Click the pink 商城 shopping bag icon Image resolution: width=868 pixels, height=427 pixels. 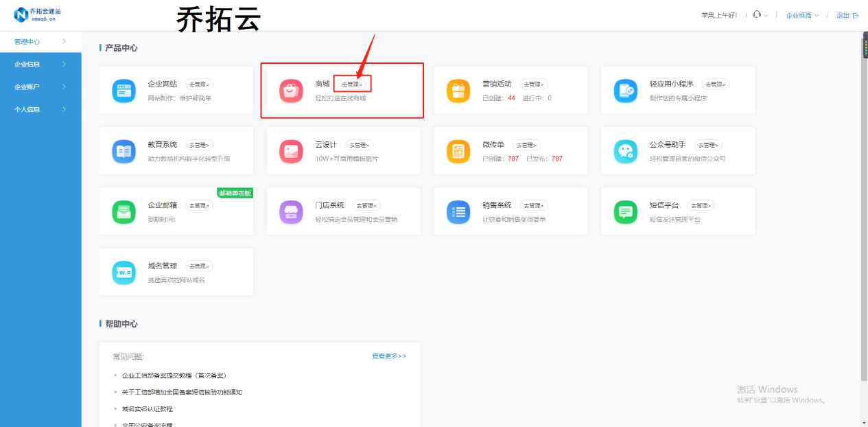point(291,90)
